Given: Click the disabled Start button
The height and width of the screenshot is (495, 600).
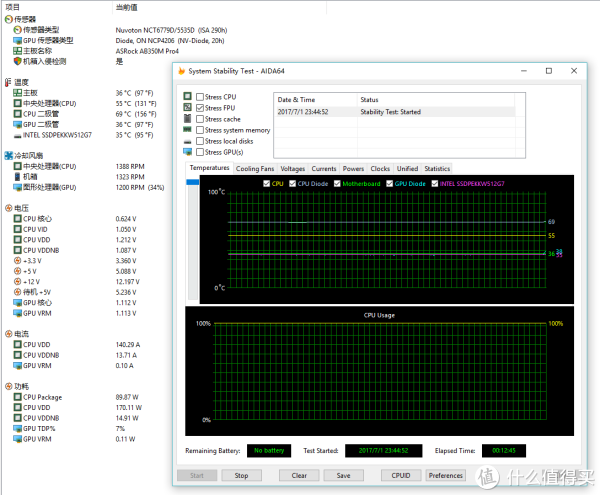Looking at the screenshot, I should (197, 475).
